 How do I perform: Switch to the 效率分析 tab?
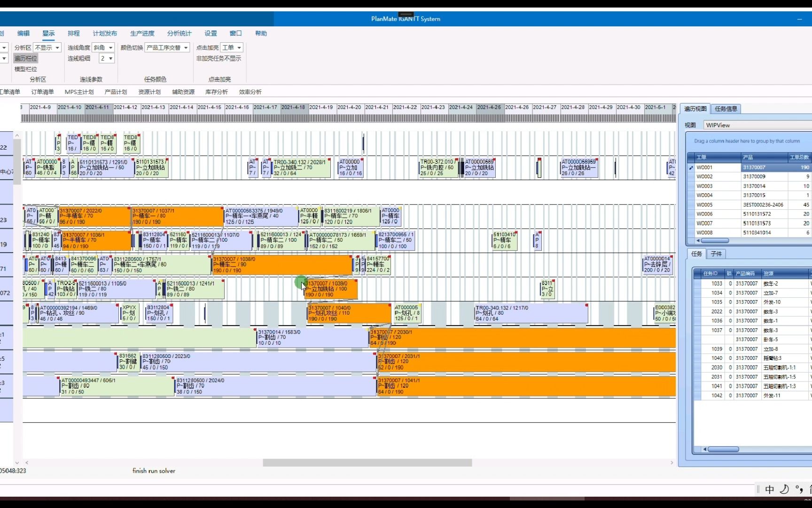(x=250, y=92)
